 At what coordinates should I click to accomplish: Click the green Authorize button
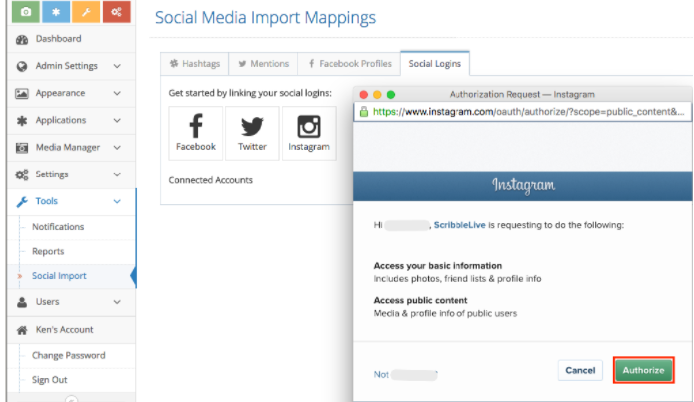pyautogui.click(x=644, y=370)
